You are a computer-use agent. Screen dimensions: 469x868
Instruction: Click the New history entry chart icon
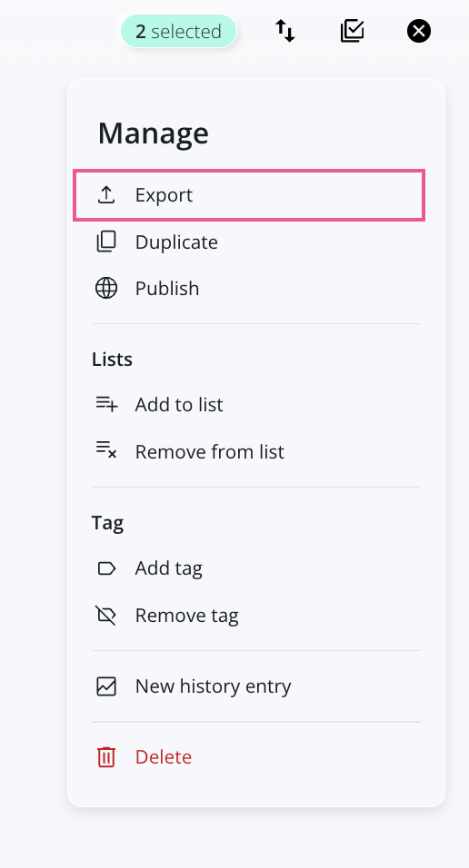click(x=105, y=686)
